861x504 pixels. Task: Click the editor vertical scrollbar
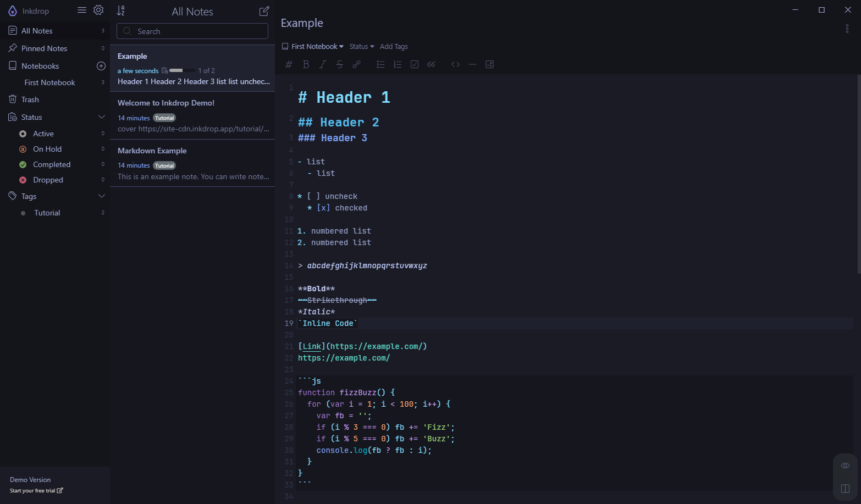click(x=859, y=174)
